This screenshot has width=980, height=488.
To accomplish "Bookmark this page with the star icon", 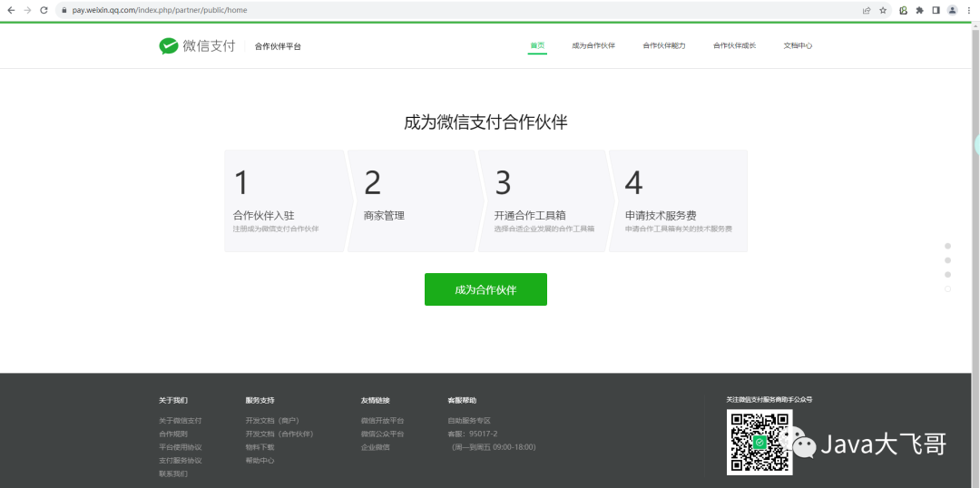I will pos(883,10).
